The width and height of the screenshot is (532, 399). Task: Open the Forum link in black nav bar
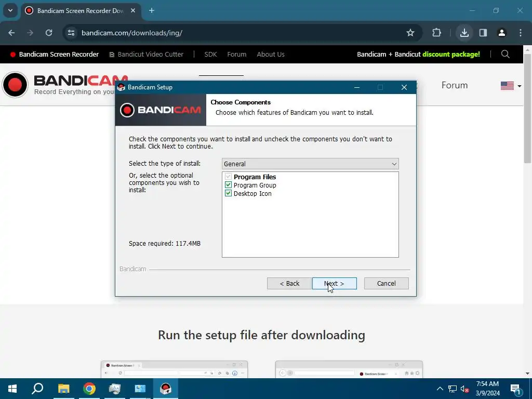point(236,54)
